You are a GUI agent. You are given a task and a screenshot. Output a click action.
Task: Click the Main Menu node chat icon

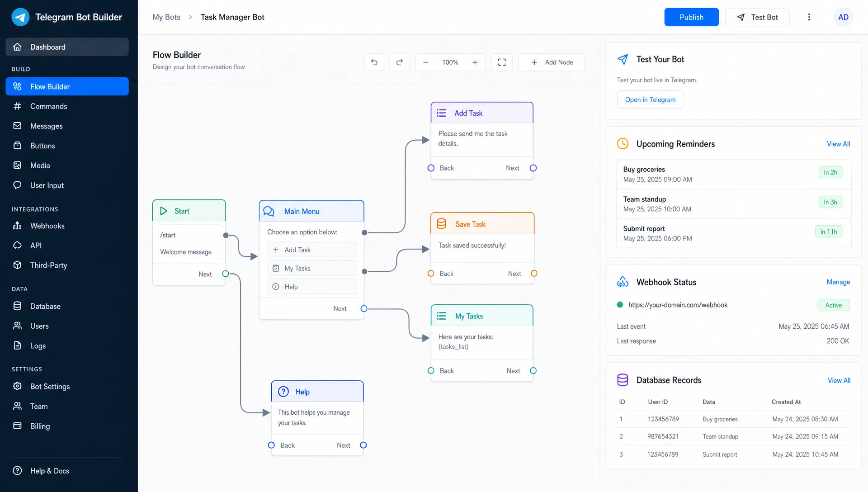point(269,211)
